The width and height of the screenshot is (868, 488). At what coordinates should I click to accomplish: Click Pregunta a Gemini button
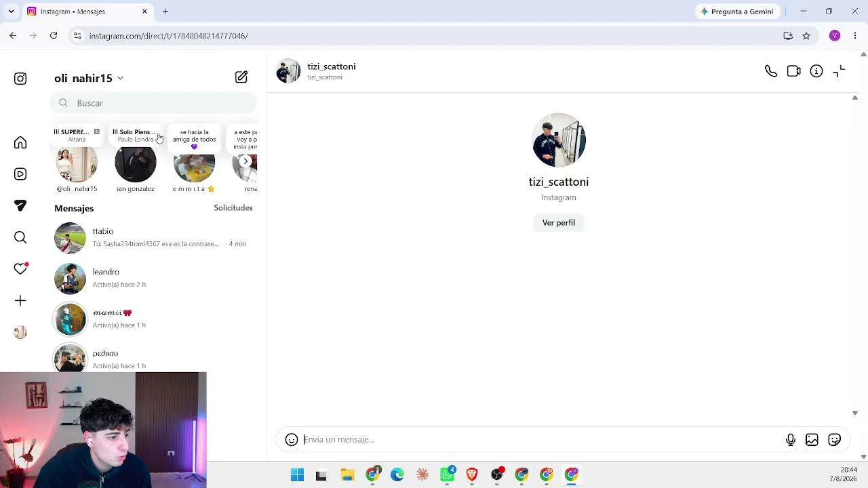click(737, 12)
